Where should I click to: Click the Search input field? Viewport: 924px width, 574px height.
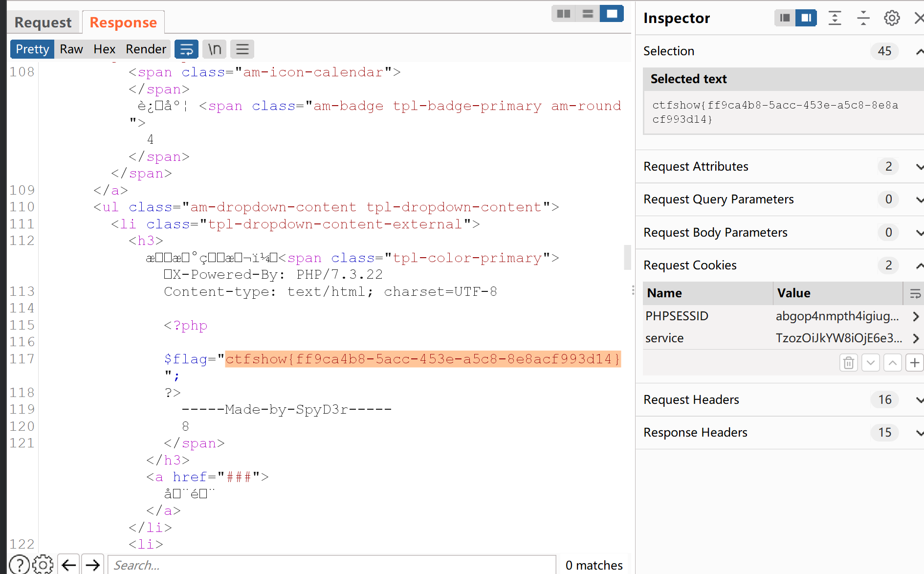331,565
